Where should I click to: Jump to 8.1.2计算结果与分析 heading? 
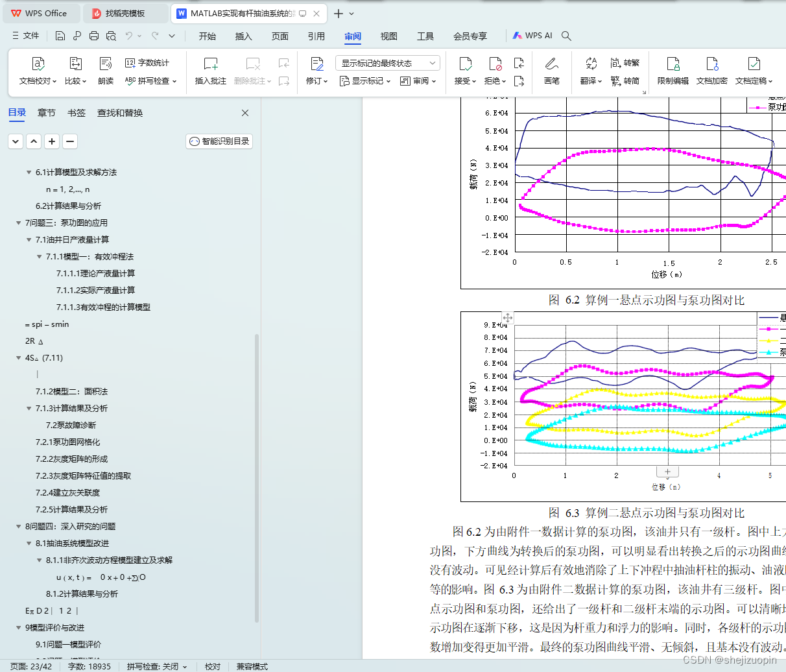point(82,594)
